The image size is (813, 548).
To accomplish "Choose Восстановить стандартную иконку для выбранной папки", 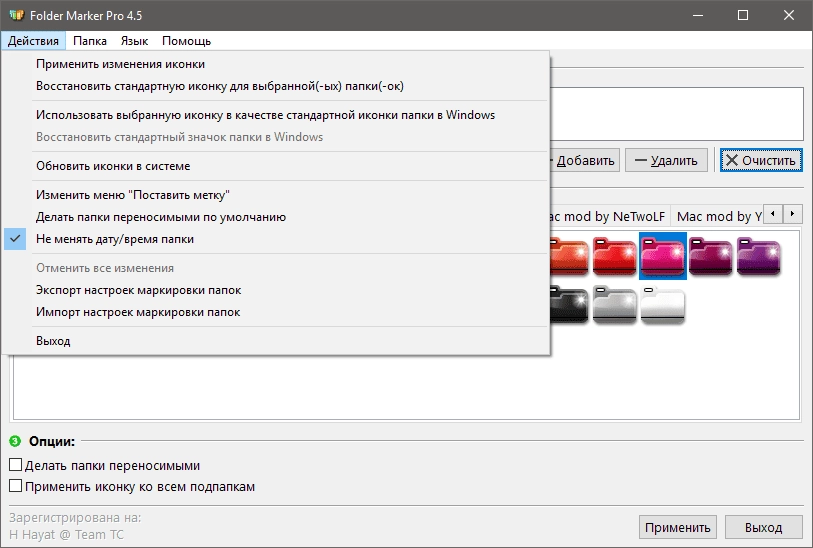I will [275, 86].
